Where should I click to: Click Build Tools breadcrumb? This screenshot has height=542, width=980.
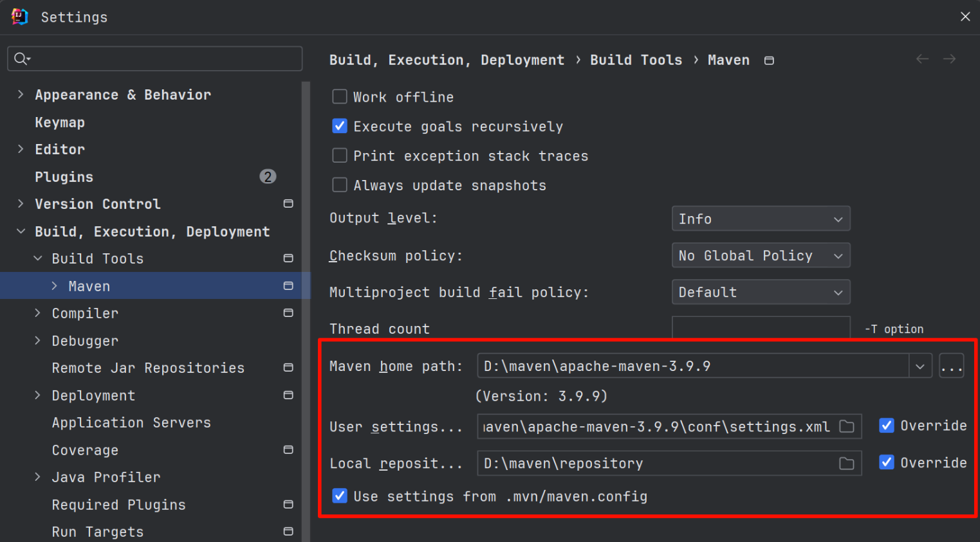(x=636, y=60)
